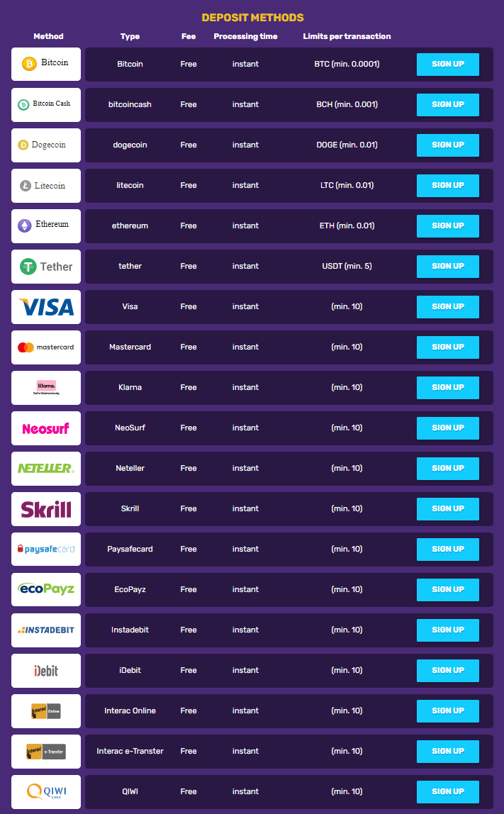The height and width of the screenshot is (814, 504).
Task: Sign up in the Bitcoin Cash row
Action: tap(447, 104)
